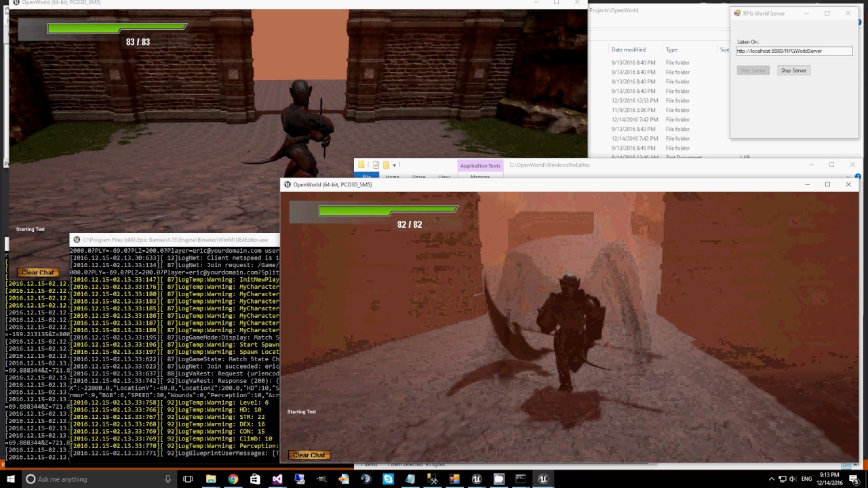This screenshot has width=868, height=488.
Task: Click the UE4Editor.exe console window icon
Action: [77, 239]
